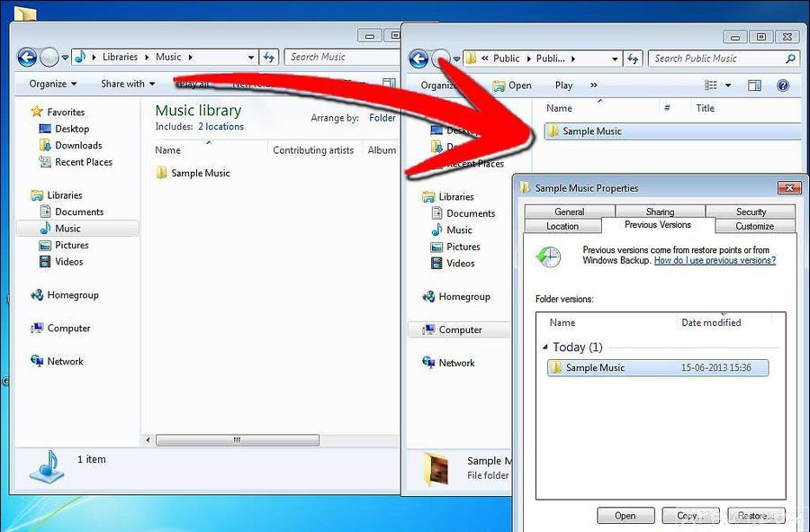Switch to the Security tab
This screenshot has height=532, width=810.
coord(751,212)
